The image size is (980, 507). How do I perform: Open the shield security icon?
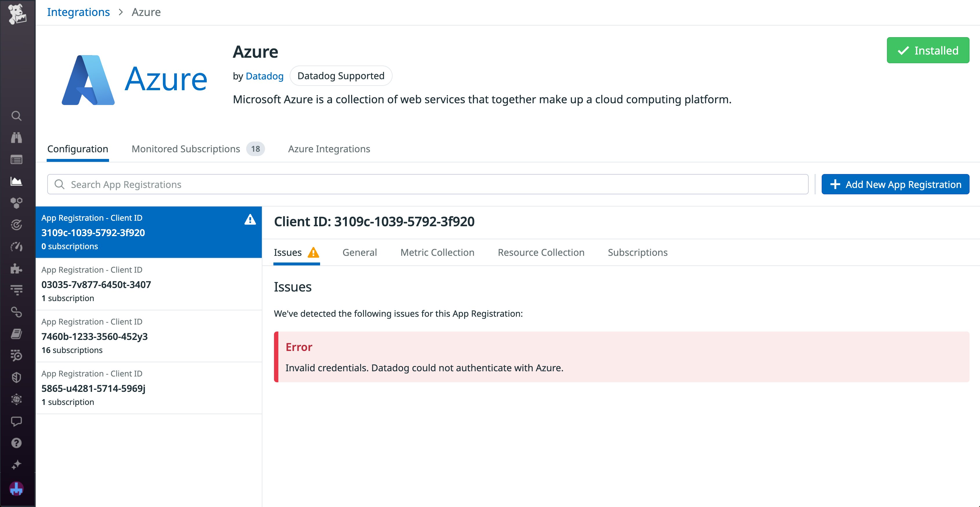pyautogui.click(x=16, y=377)
